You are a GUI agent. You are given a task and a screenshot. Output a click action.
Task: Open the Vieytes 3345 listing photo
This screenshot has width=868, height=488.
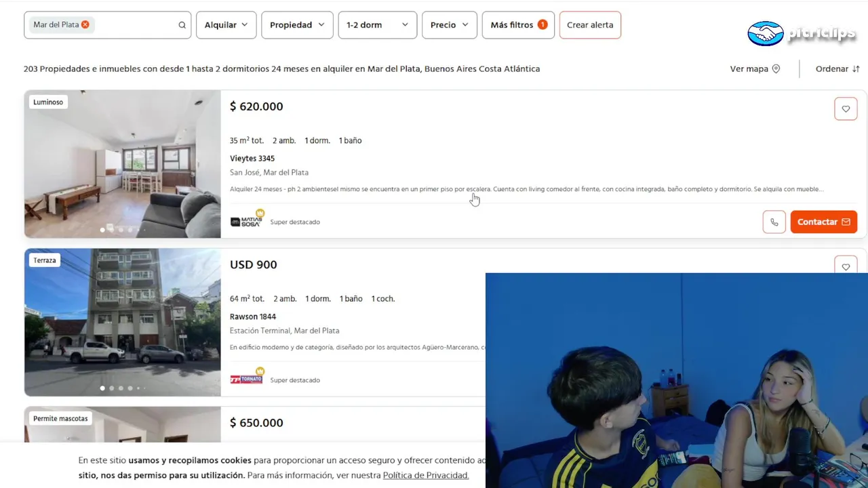point(123,164)
